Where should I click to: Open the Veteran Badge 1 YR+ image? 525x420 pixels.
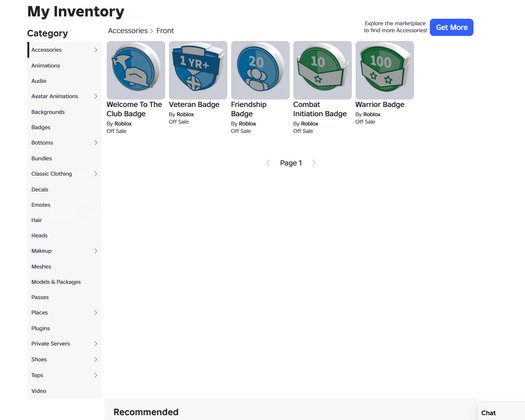point(198,70)
